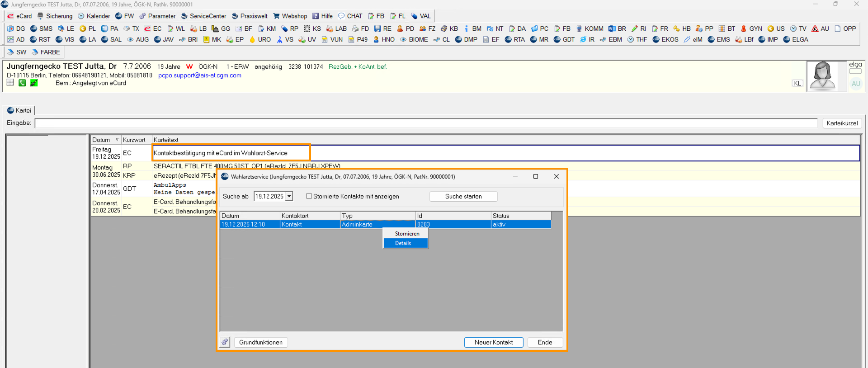The image size is (868, 368).
Task: Open the LAB toolbar icon
Action: pyautogui.click(x=330, y=28)
